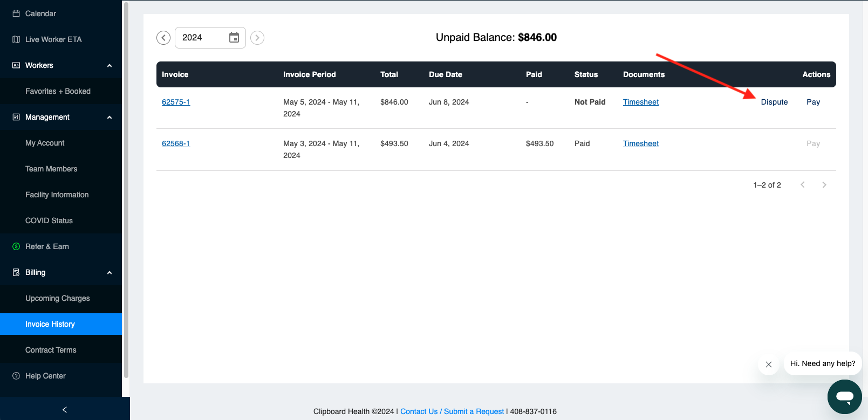This screenshot has height=420, width=868.
Task: Click the Workers section icon
Action: (16, 65)
